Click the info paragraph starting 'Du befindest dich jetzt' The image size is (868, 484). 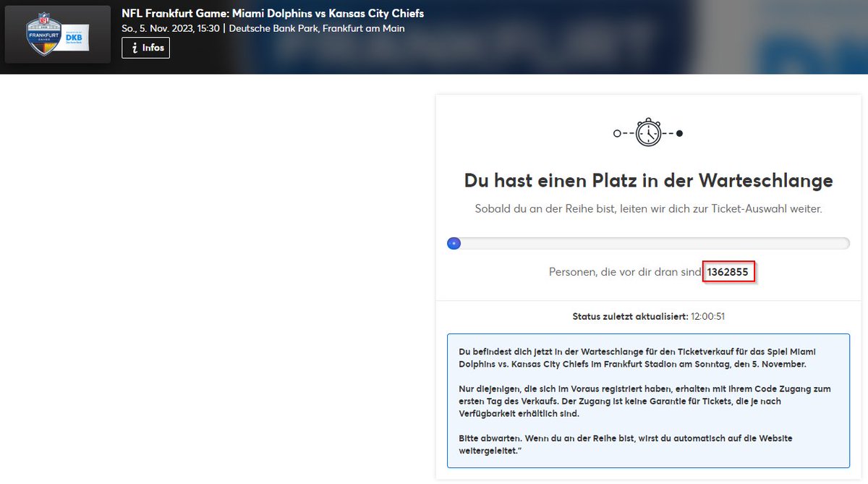coord(637,358)
